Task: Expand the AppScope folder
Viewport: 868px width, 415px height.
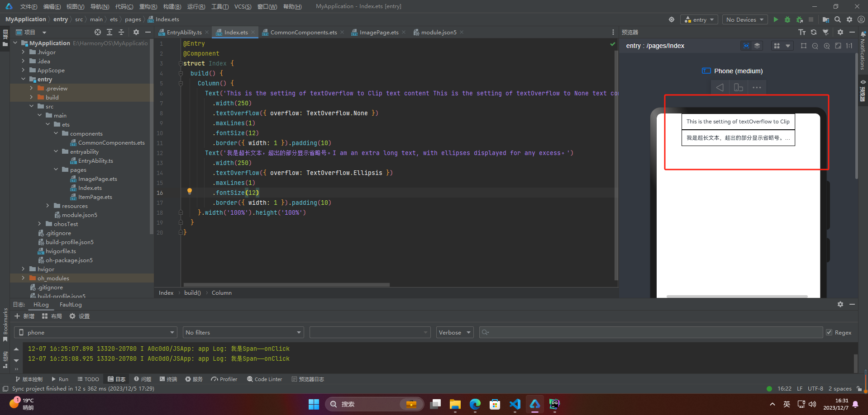Action: click(23, 70)
